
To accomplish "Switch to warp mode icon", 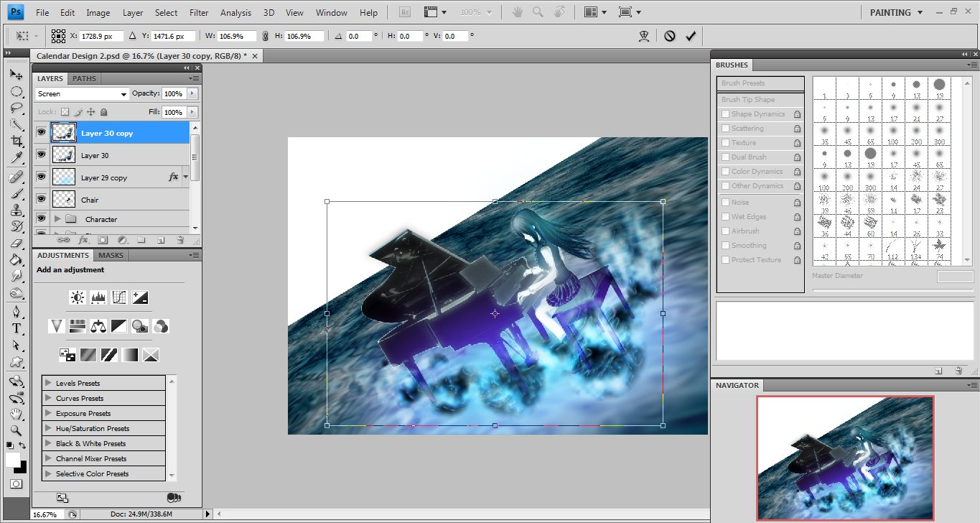I will [x=644, y=35].
